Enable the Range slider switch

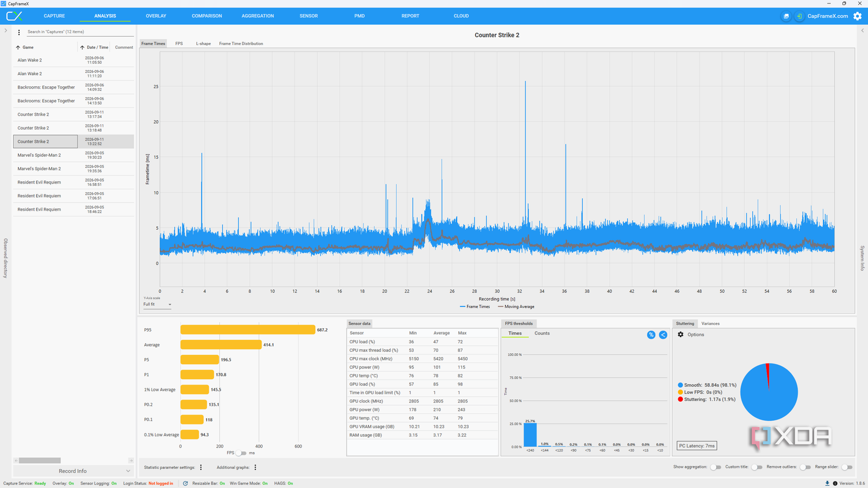click(x=847, y=467)
